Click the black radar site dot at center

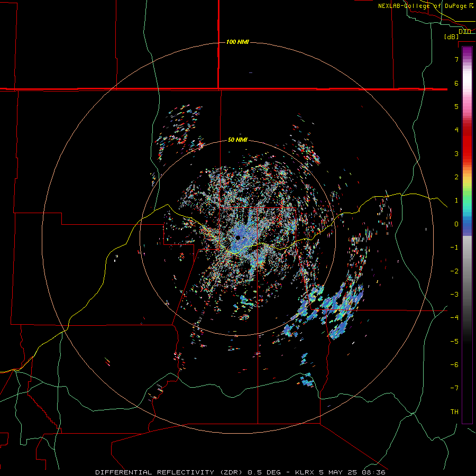(238, 237)
